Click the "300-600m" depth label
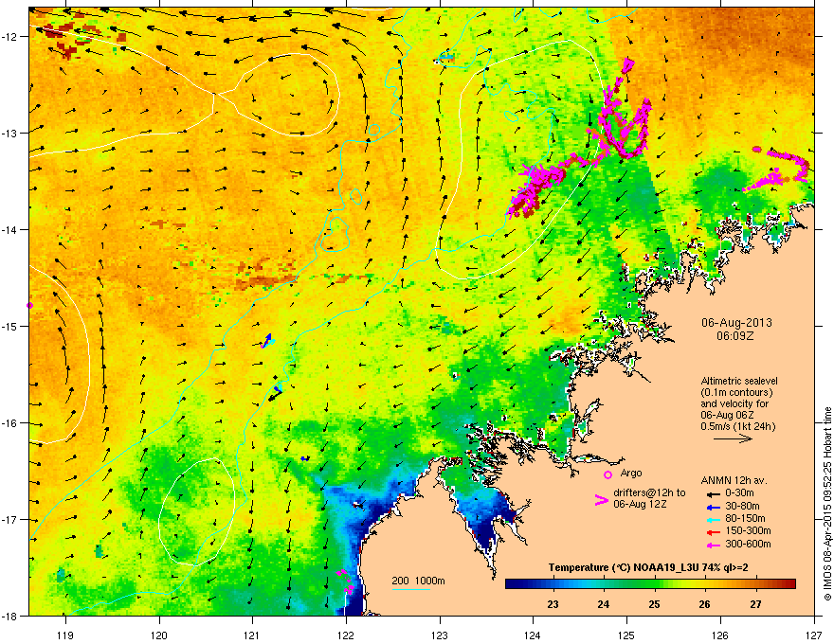 [748, 544]
